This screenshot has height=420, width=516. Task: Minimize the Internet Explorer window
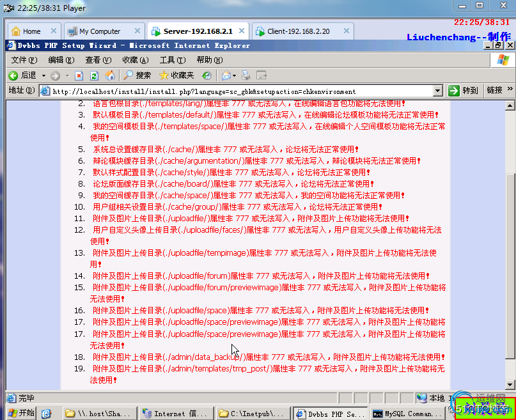click(x=489, y=45)
